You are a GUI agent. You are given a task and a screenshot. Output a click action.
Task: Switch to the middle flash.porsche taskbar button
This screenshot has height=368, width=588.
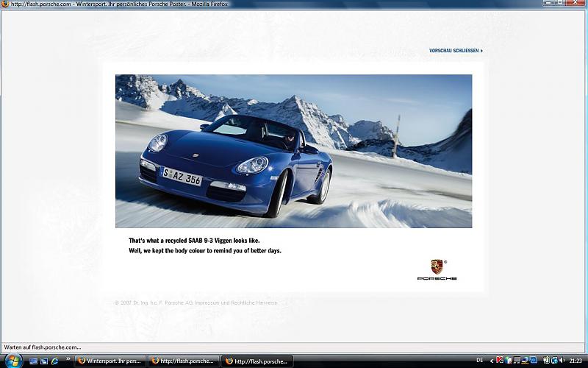[183, 361]
